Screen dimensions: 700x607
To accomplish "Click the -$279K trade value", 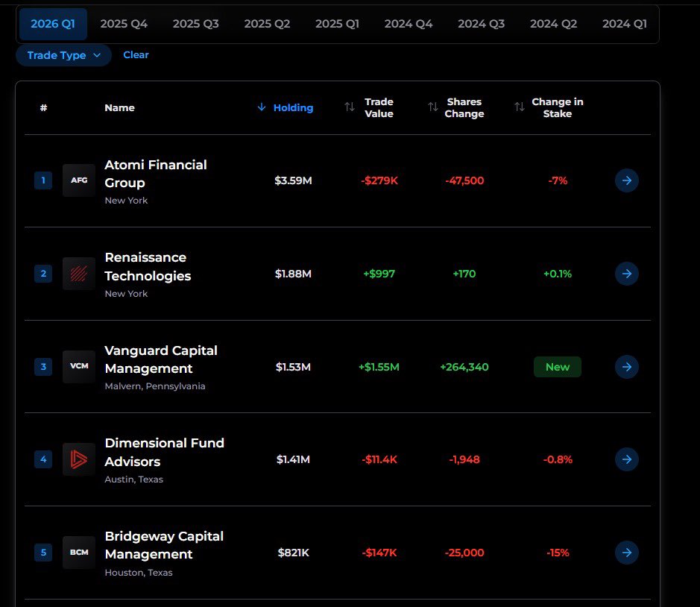I will coord(379,180).
